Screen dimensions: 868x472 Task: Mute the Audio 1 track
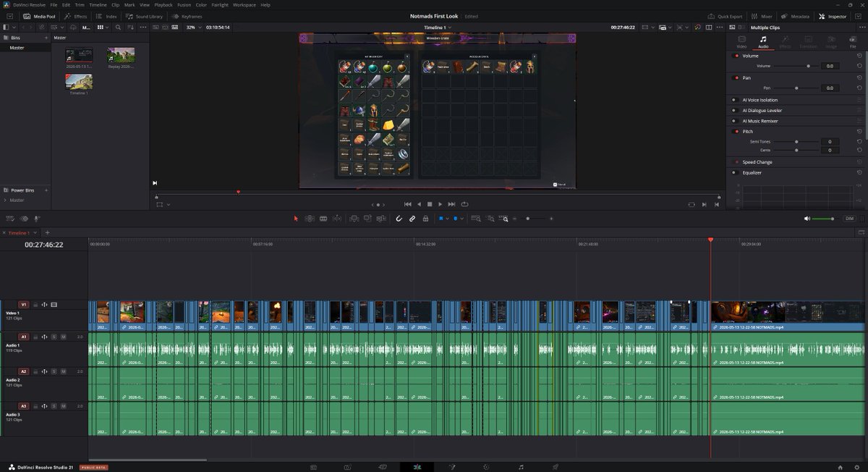[x=63, y=337]
